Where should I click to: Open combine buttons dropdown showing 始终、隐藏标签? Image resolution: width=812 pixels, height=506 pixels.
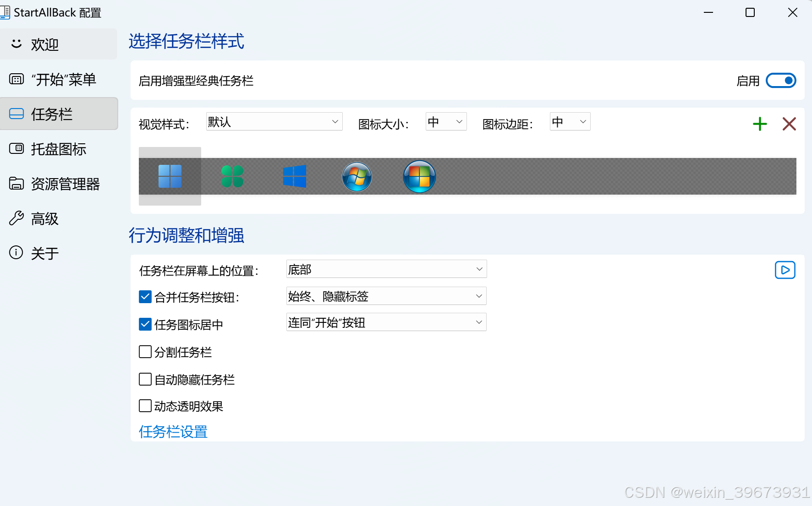pos(386,296)
